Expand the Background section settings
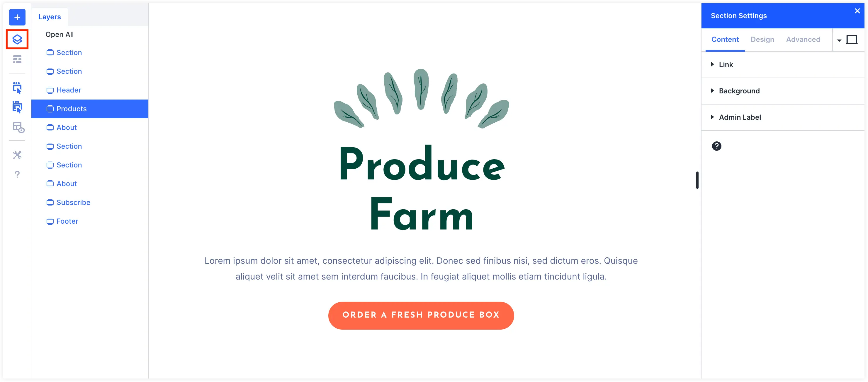 739,90
